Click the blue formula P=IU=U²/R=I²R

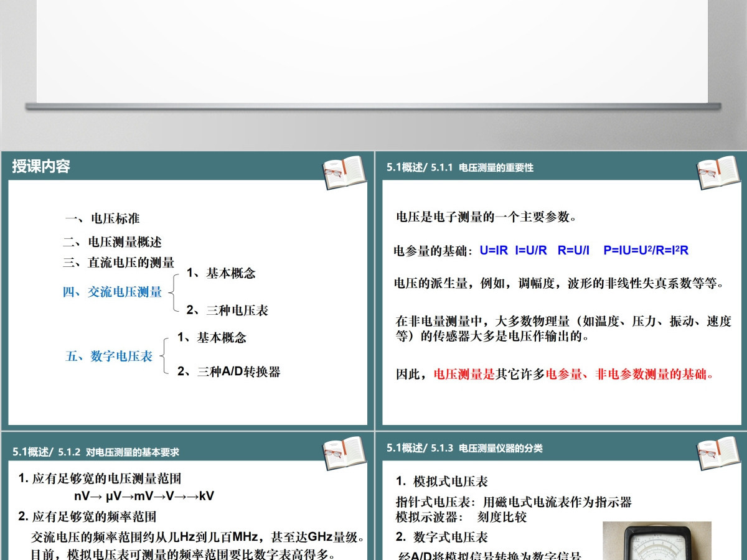646,250
